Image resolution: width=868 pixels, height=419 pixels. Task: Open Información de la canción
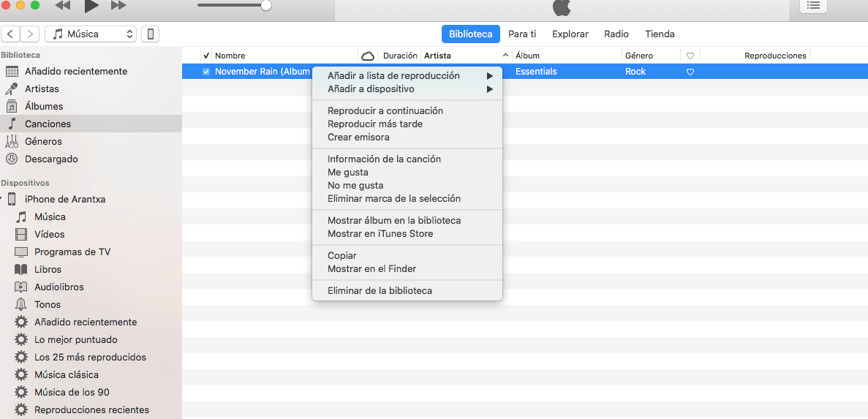click(x=407, y=159)
